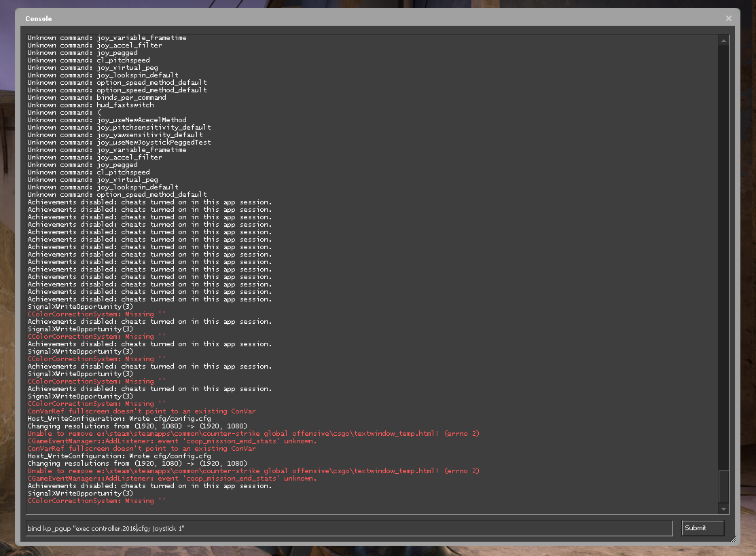Viewport: 756px width, 556px height.
Task: Click the Console title bar label
Action: [39, 19]
